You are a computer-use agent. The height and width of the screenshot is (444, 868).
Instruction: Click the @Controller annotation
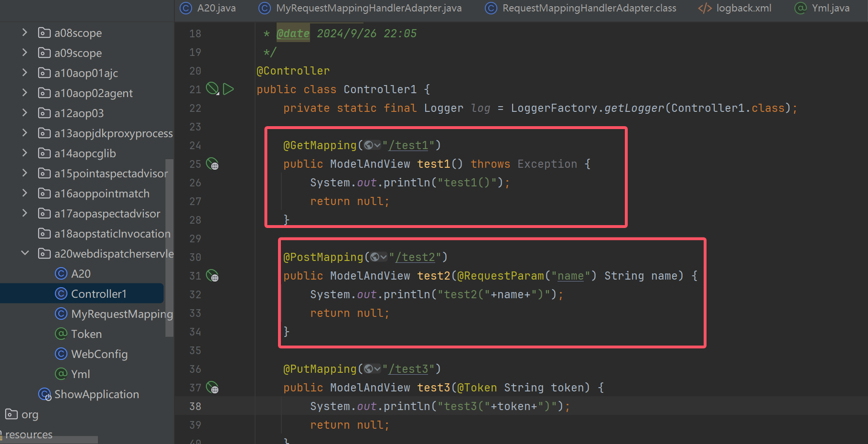[x=293, y=71]
